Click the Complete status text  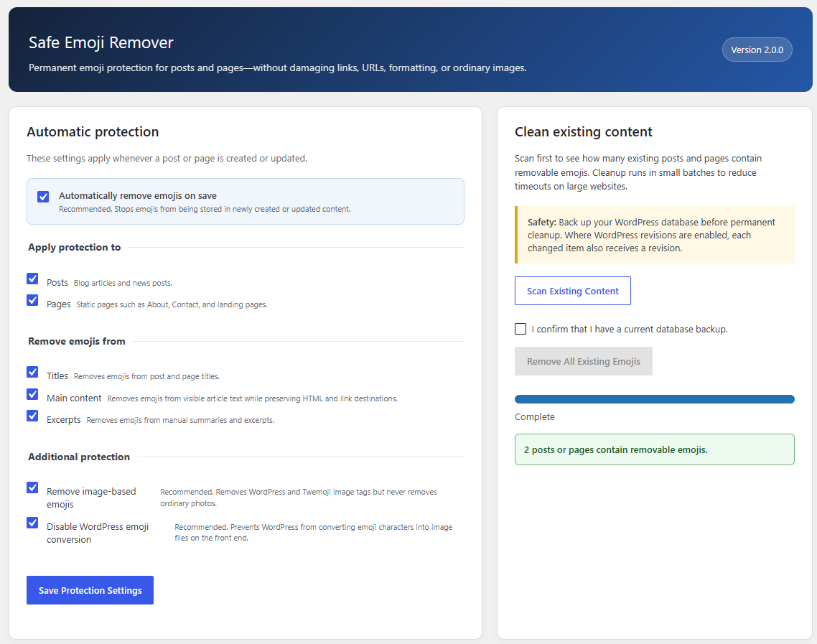coord(535,417)
